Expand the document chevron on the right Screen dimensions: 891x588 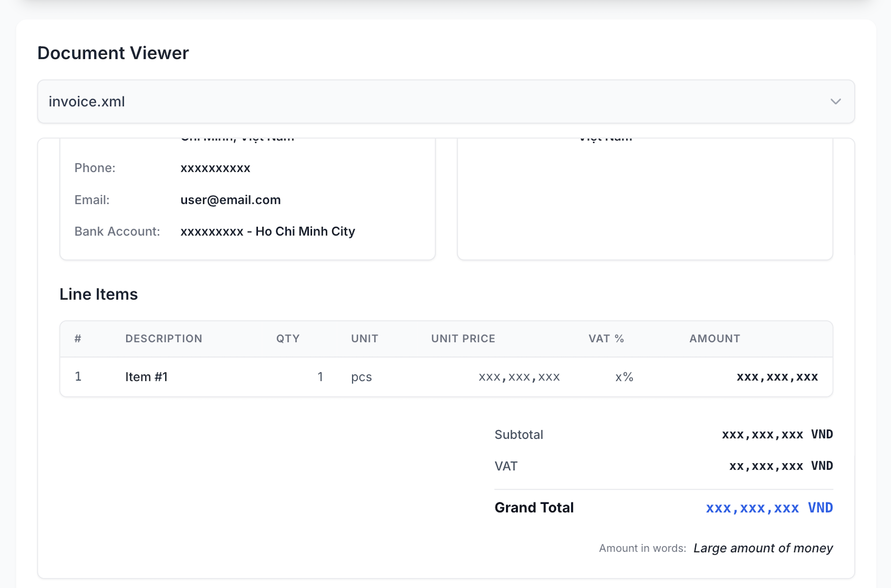(836, 102)
